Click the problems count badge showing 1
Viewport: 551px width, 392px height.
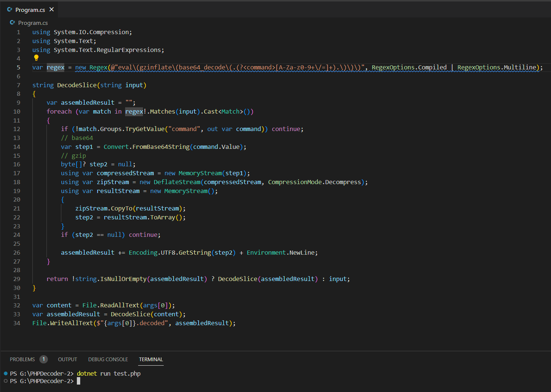(x=43, y=359)
